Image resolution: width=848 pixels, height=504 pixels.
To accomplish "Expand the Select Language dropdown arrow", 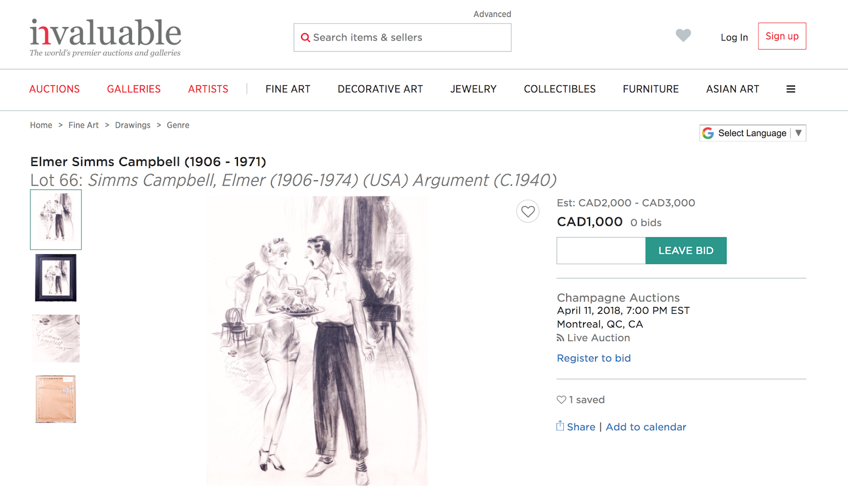I will coord(798,133).
